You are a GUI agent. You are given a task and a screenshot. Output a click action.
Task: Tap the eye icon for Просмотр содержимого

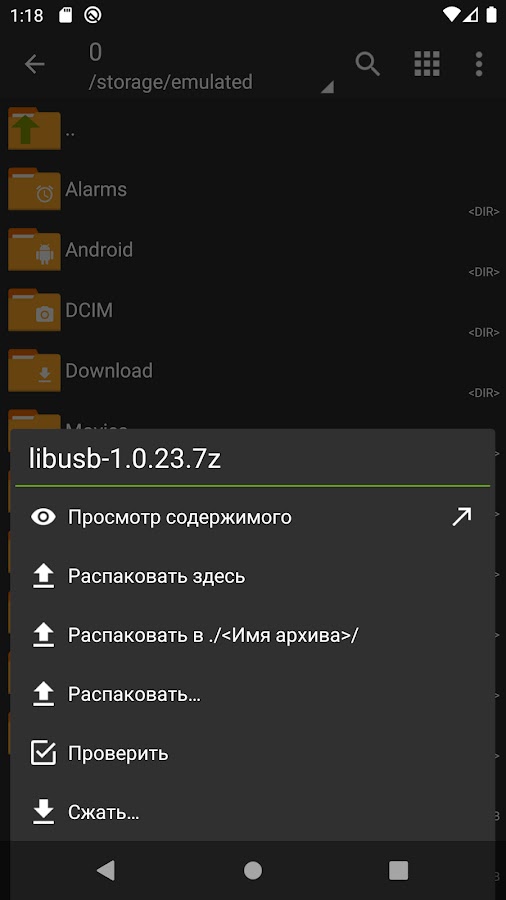[x=43, y=517]
